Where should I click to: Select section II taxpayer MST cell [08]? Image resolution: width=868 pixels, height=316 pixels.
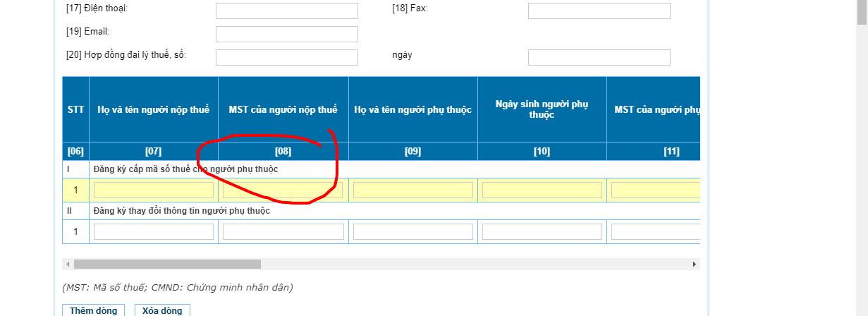283,231
